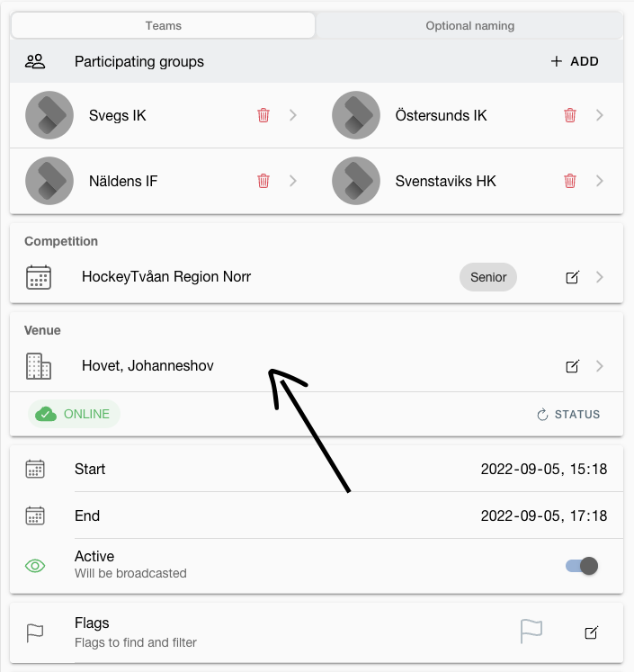Viewport: 634px width, 672px height.
Task: Remove Östersunds IK using trash icon
Action: point(570,115)
